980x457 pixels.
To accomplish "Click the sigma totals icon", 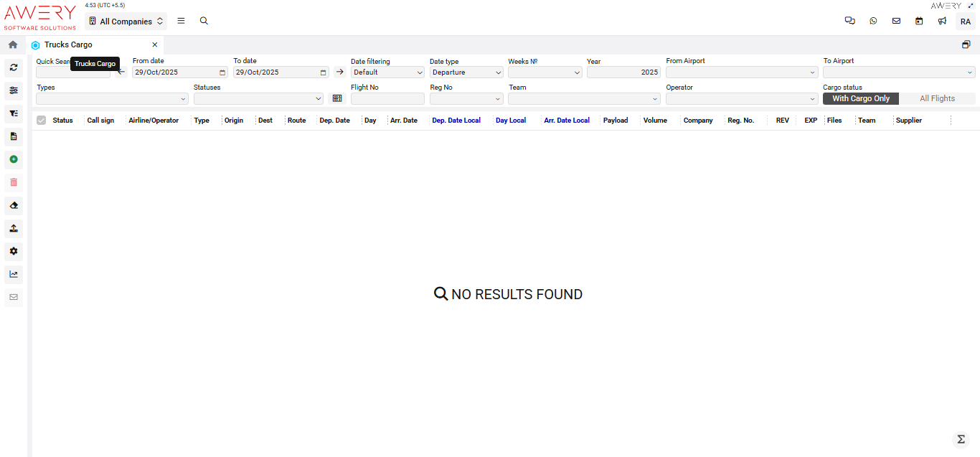I will [961, 439].
